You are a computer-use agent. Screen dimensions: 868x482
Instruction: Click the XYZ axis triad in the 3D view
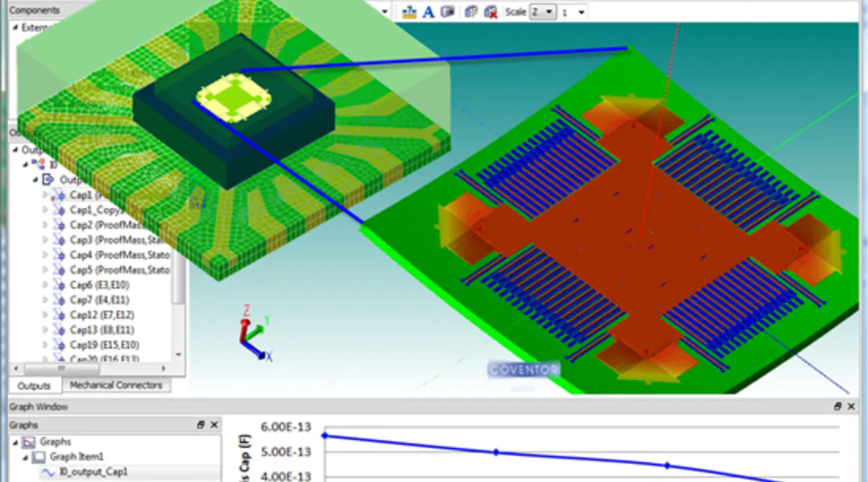coord(255,332)
